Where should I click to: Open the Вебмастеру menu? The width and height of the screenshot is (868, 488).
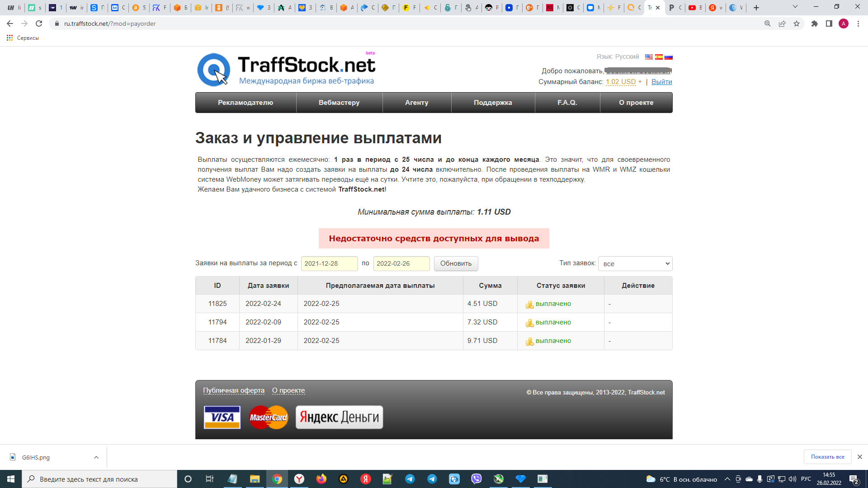click(339, 103)
